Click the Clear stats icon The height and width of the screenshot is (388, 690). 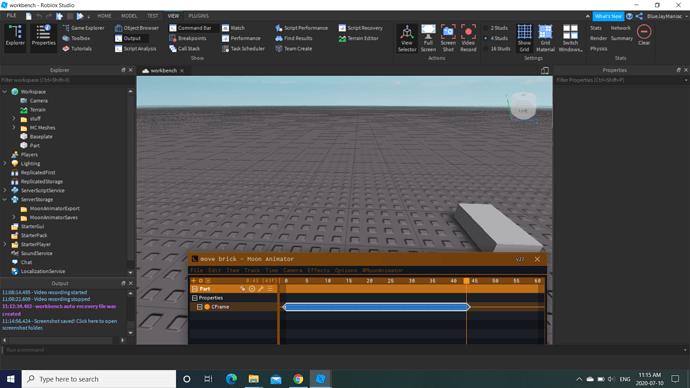click(x=644, y=35)
